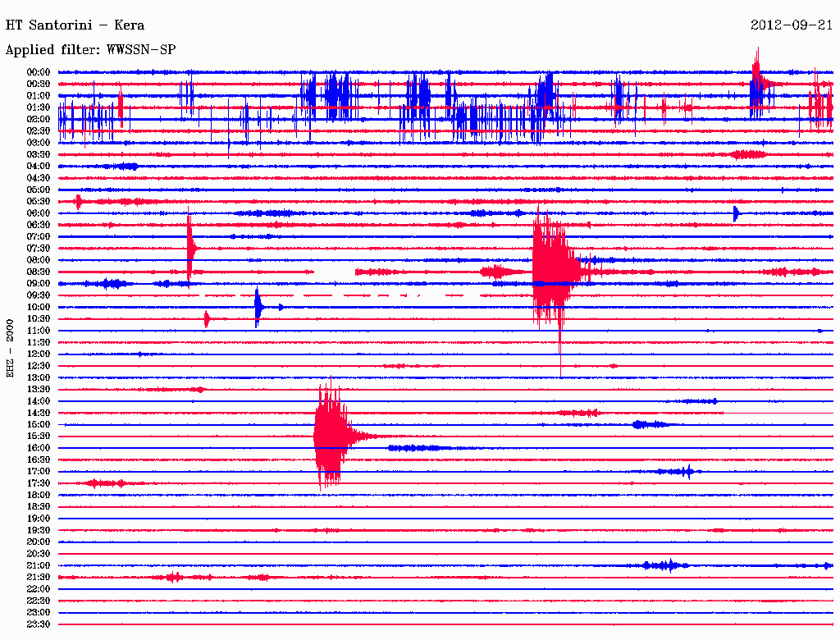Image resolution: width=840 pixels, height=640 pixels.
Task: Select the 14:30 time label
Action: coord(39,413)
